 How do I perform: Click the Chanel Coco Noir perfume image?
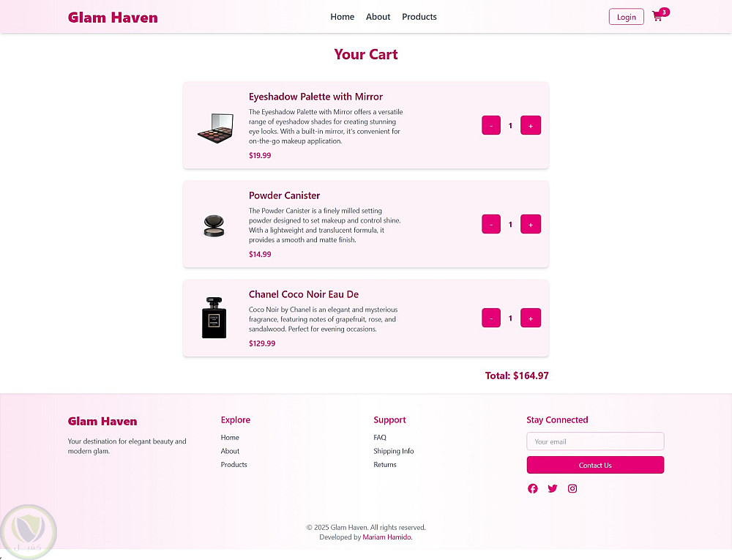coord(214,318)
